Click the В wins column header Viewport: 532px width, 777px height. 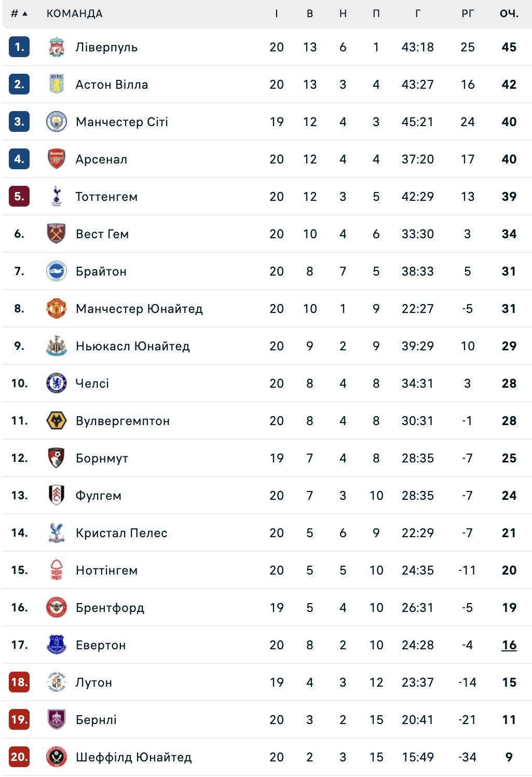[x=309, y=13]
